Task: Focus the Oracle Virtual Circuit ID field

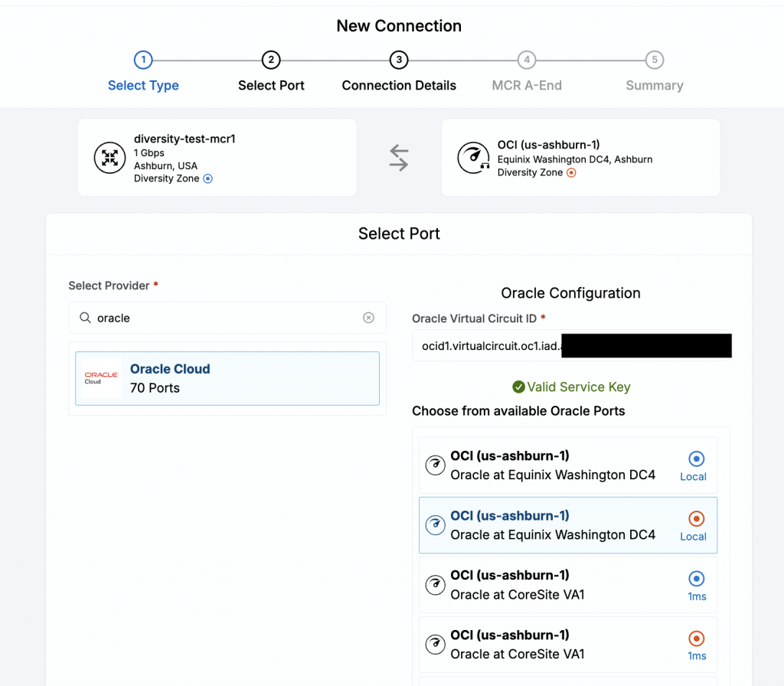Action: coord(571,345)
